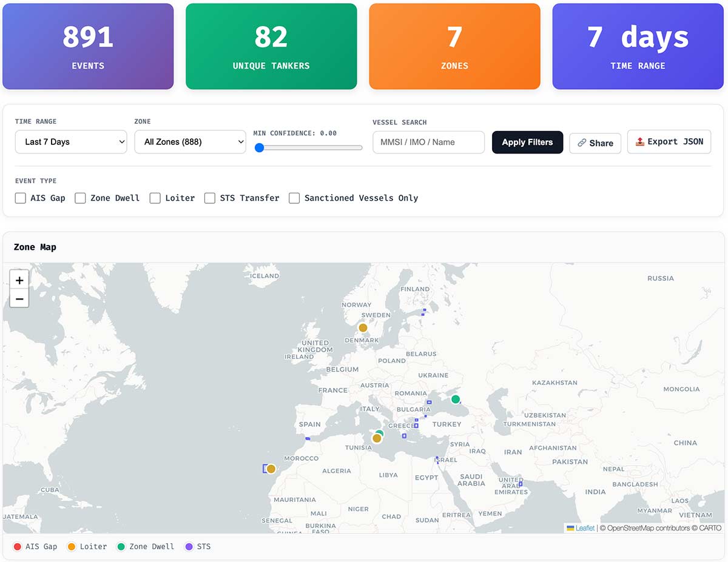728x562 pixels.
Task: Click the Zone Map heading
Action: [35, 247]
